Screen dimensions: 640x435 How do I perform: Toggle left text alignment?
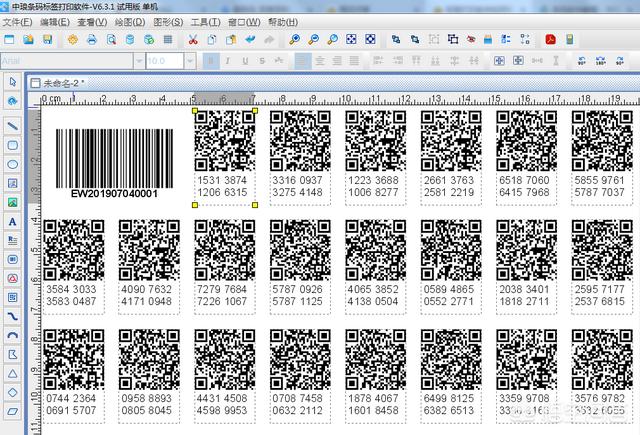tap(302, 61)
